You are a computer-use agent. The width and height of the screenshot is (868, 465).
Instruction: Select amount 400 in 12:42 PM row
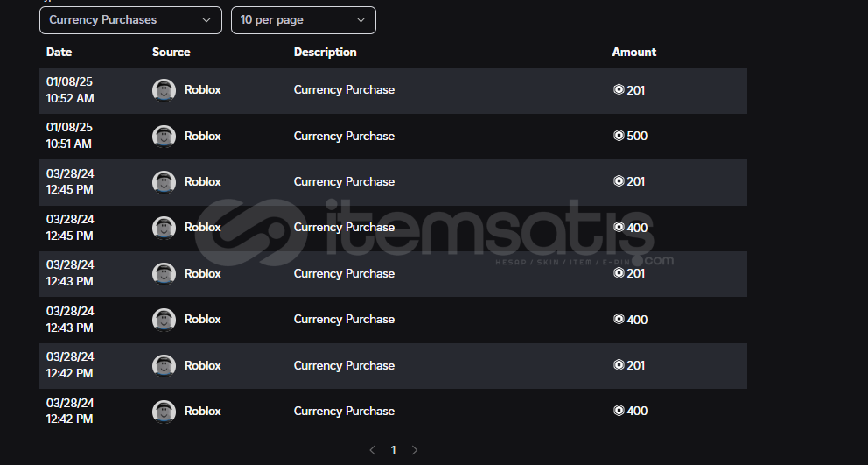tap(637, 412)
